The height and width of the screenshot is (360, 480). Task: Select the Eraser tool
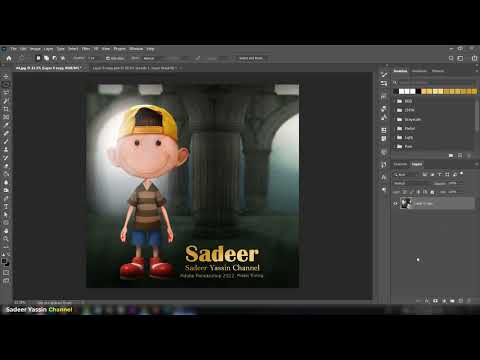(6, 166)
